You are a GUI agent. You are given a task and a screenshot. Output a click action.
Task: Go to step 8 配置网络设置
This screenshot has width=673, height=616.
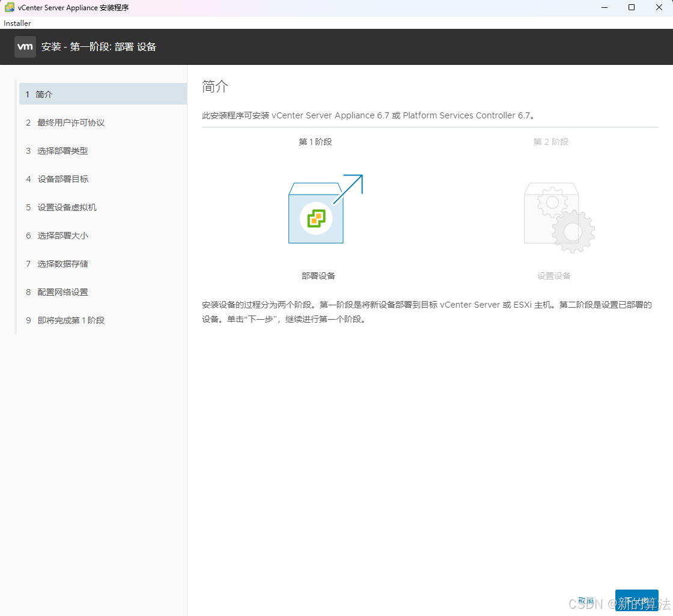pos(57,292)
